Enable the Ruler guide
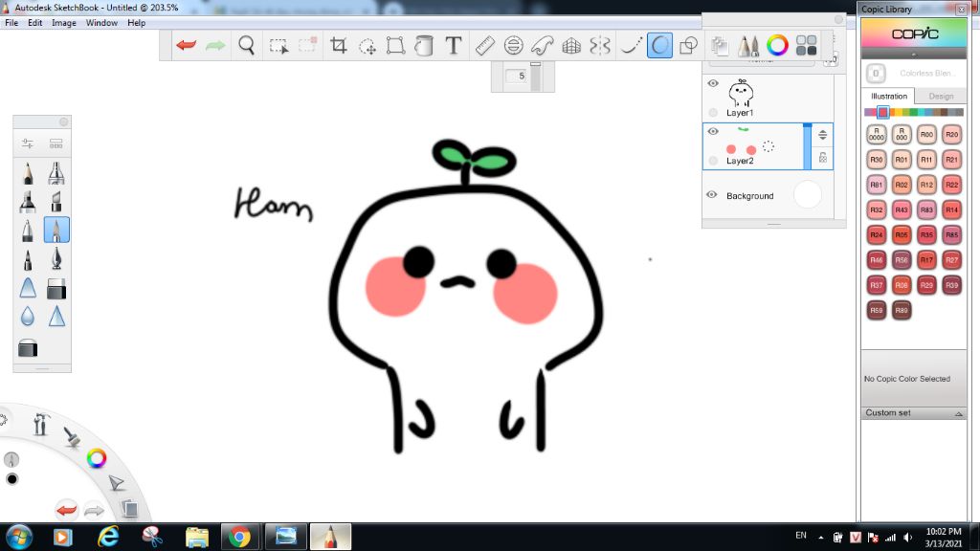The height and width of the screenshot is (551, 980). (x=484, y=46)
